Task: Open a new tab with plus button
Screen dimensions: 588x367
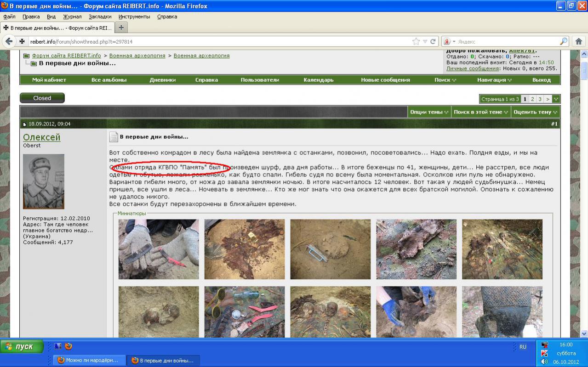Action: point(121,28)
